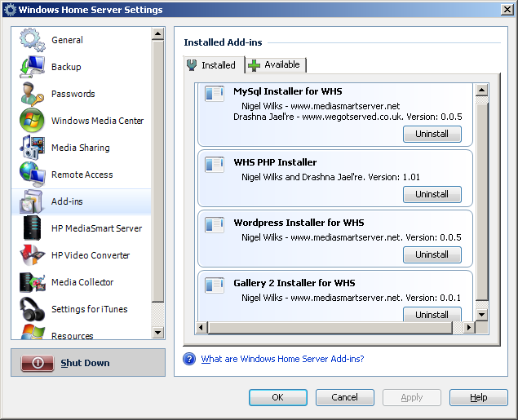Click the HP Video Converter icon
Viewport: 518px width, 420px height.
coord(32,255)
